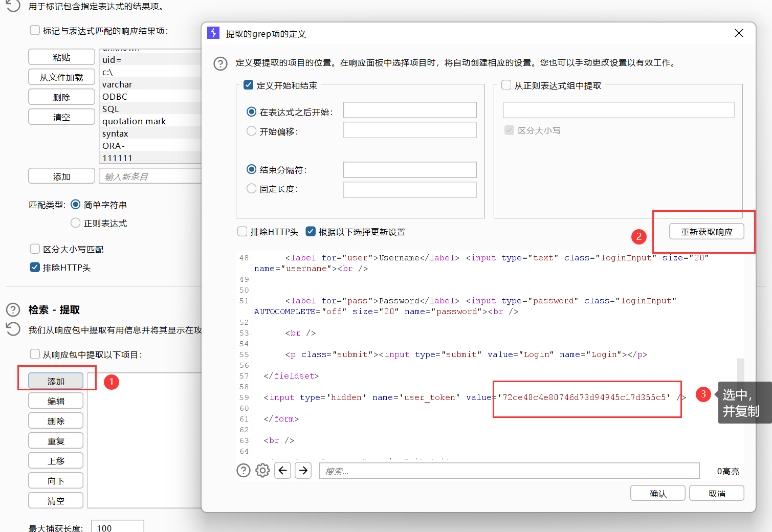
Task: Click the previous match back arrow
Action: (x=283, y=470)
